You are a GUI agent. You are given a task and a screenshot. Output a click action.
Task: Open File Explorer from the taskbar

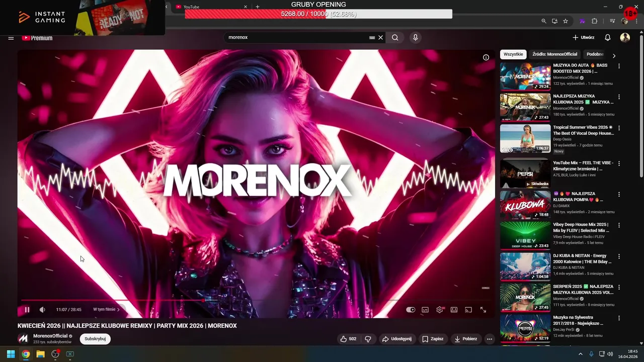point(40,354)
